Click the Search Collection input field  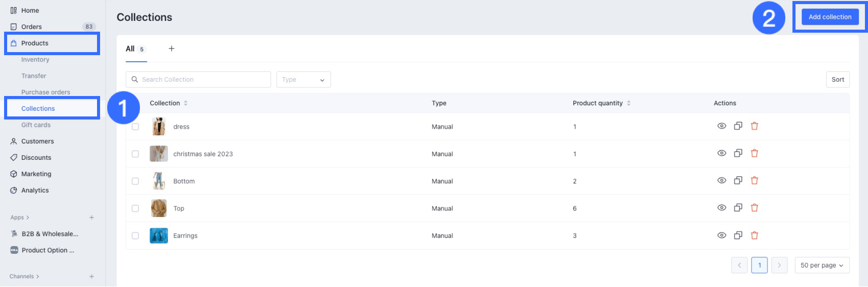(x=199, y=80)
